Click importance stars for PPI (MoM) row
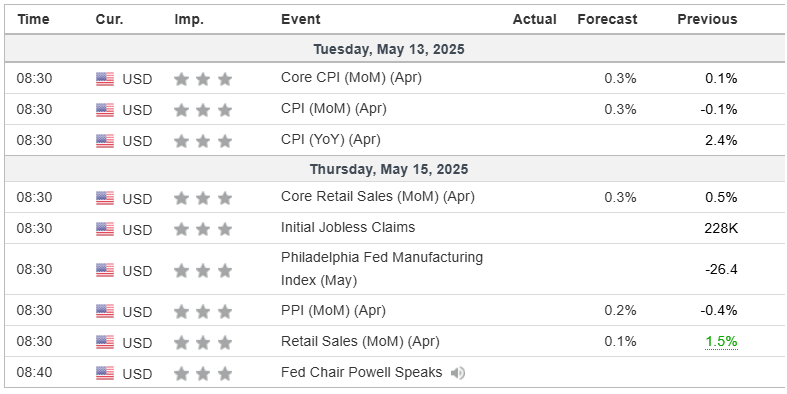This screenshot has width=787, height=394. click(x=203, y=312)
